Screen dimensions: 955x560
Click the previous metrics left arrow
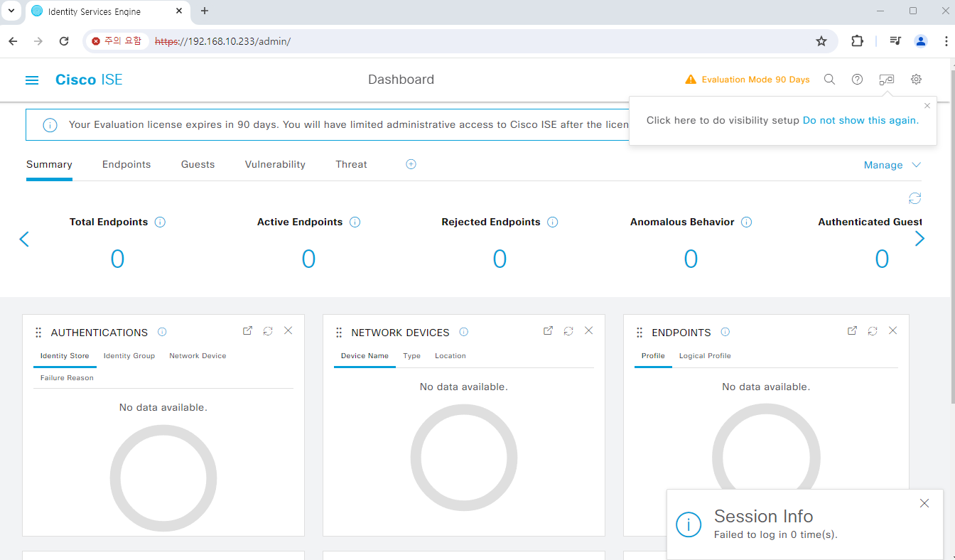24,239
